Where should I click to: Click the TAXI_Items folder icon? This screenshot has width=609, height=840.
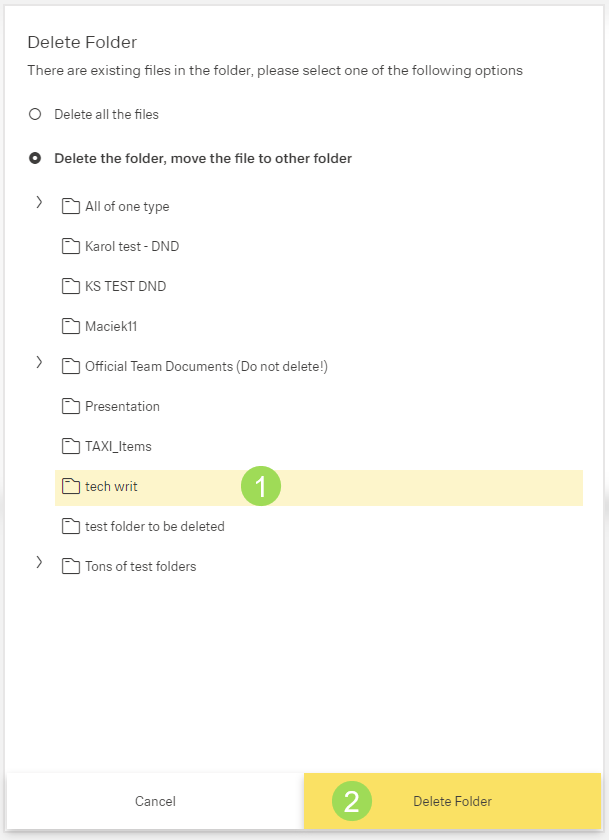click(x=70, y=446)
